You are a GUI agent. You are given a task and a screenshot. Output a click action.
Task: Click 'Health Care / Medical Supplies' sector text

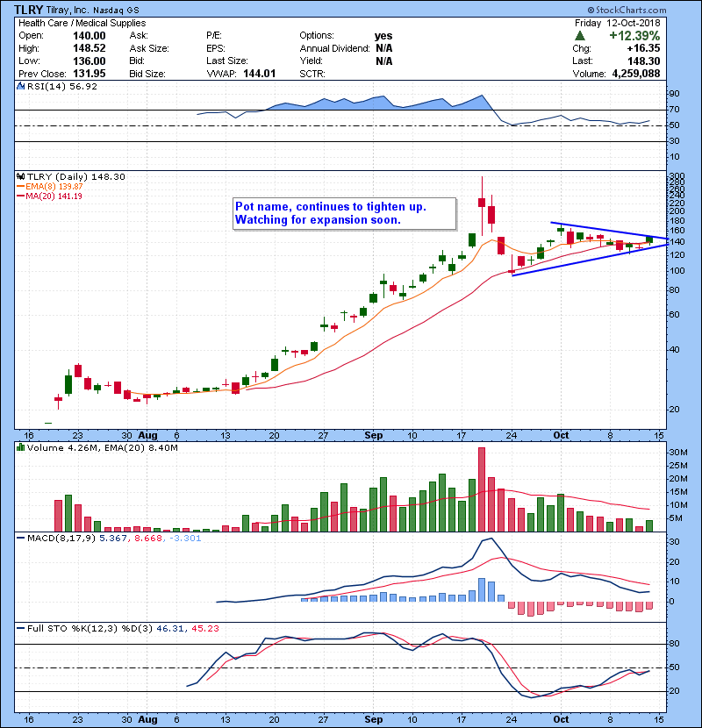[82, 23]
